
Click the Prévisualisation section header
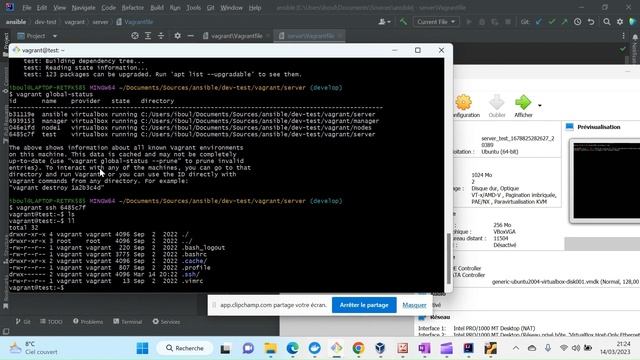(598, 127)
